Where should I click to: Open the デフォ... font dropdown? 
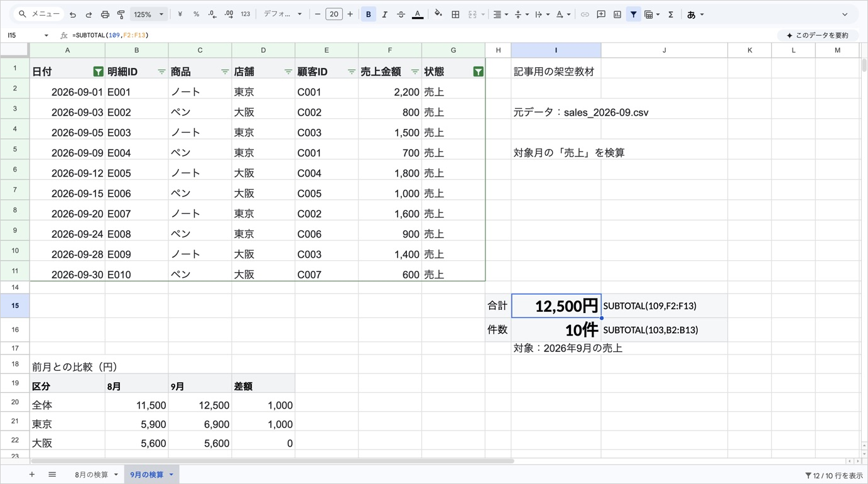(x=282, y=14)
